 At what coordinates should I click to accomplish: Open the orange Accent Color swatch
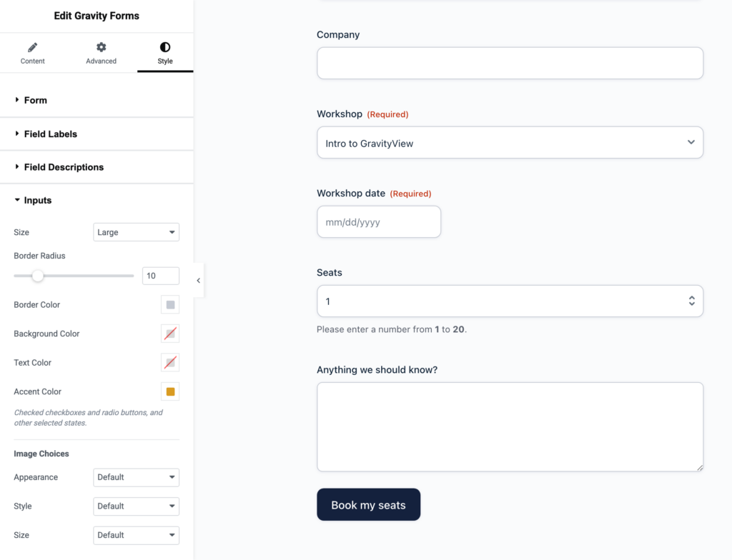click(170, 391)
